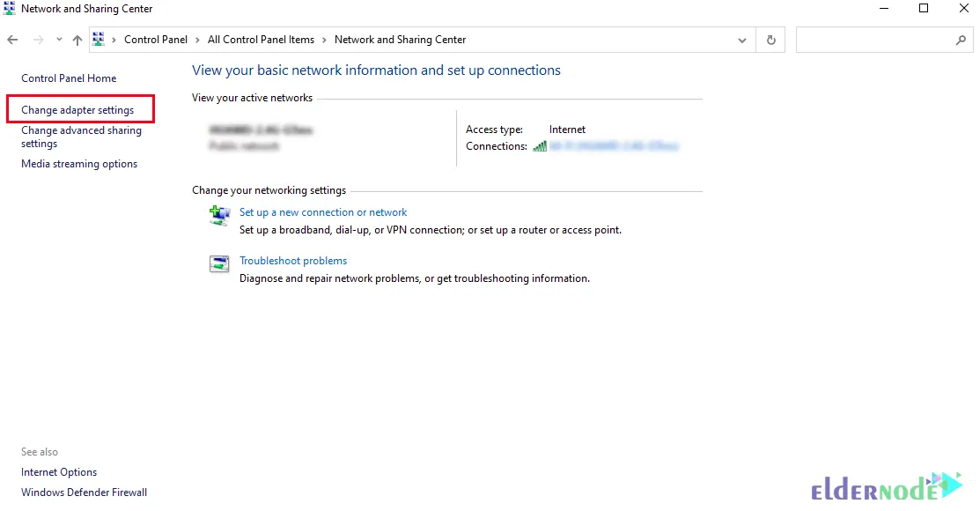This screenshot has width=980, height=511.
Task: Open Change advanced sharing settings
Action: click(x=81, y=137)
